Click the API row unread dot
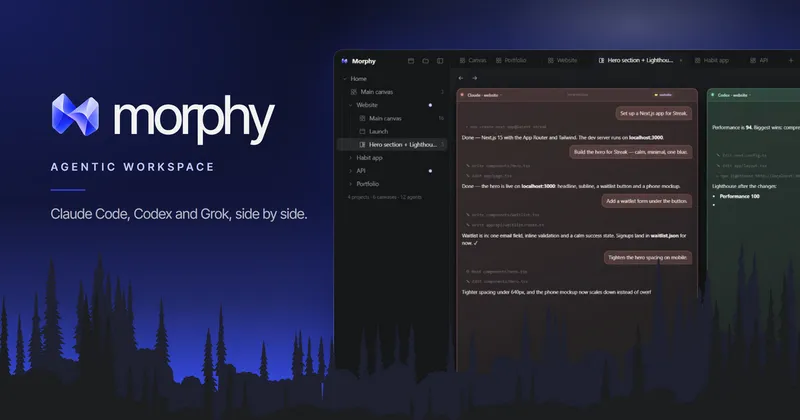 click(430, 171)
